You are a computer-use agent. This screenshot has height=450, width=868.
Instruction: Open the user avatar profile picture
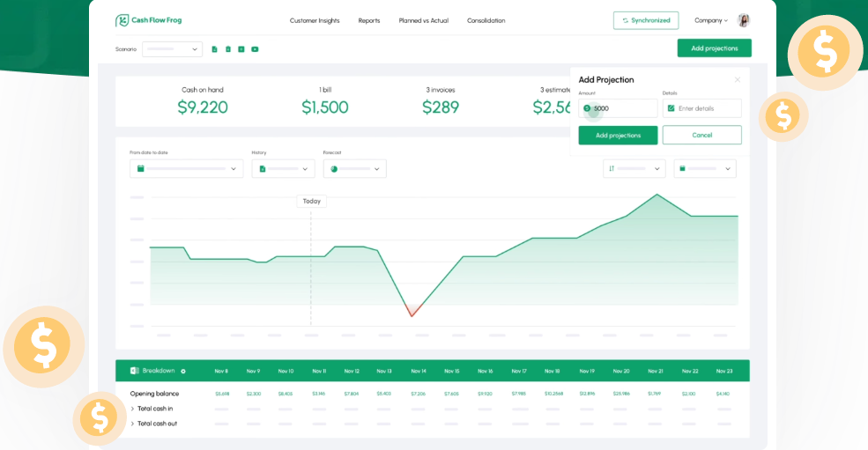744,20
